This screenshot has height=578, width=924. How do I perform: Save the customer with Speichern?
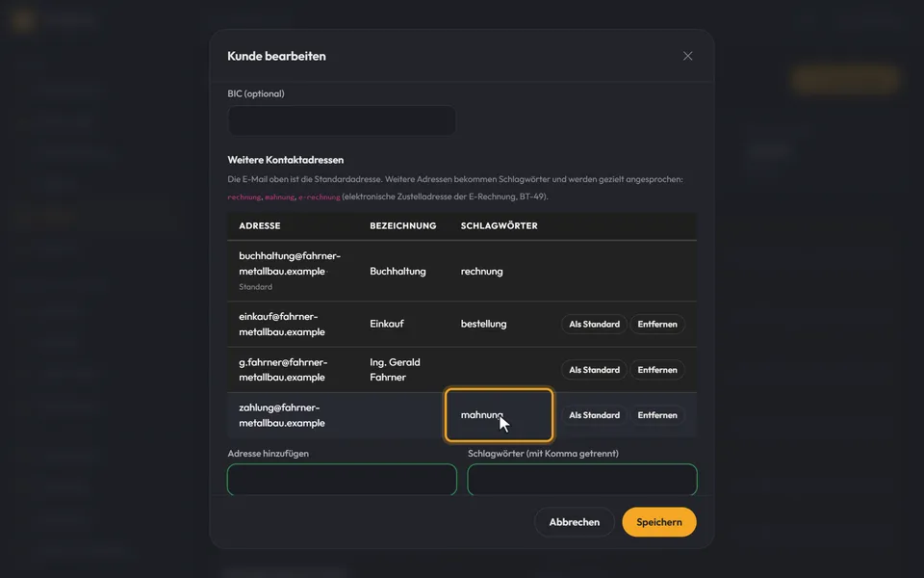click(x=658, y=522)
